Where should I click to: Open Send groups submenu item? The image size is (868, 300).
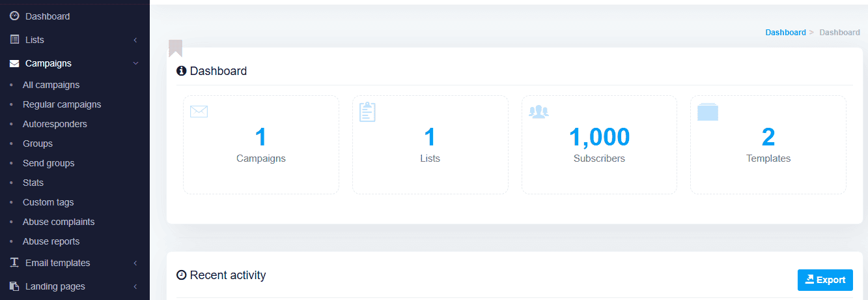(x=49, y=163)
